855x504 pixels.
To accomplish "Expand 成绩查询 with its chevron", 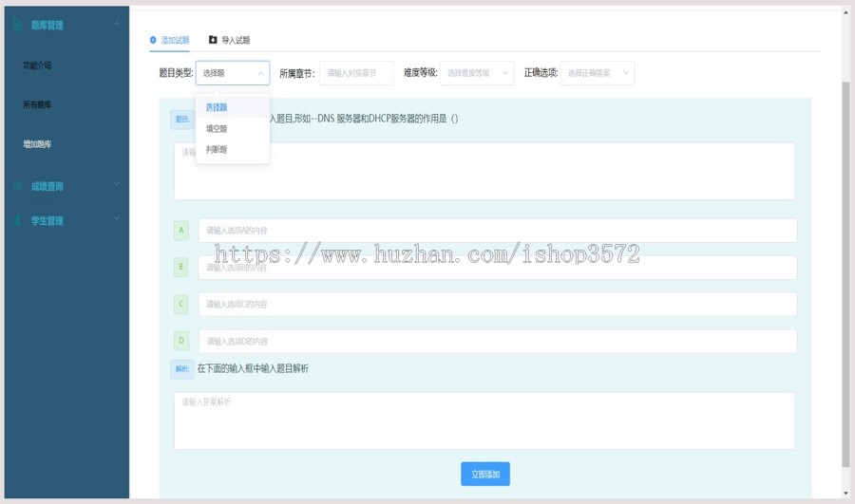I will point(116,185).
